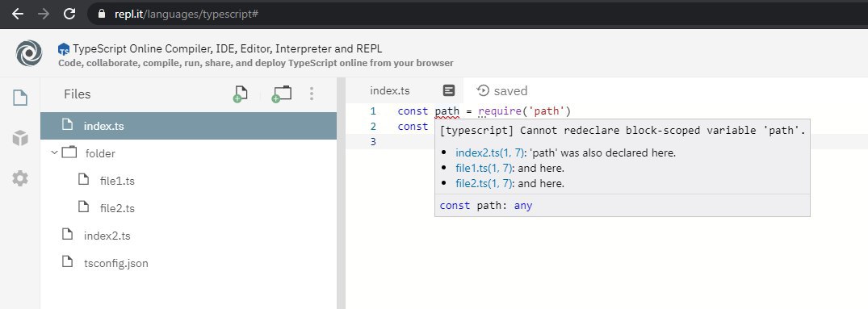The width and height of the screenshot is (868, 309).
Task: Click the file icon beside file1.ts
Action: (83, 179)
